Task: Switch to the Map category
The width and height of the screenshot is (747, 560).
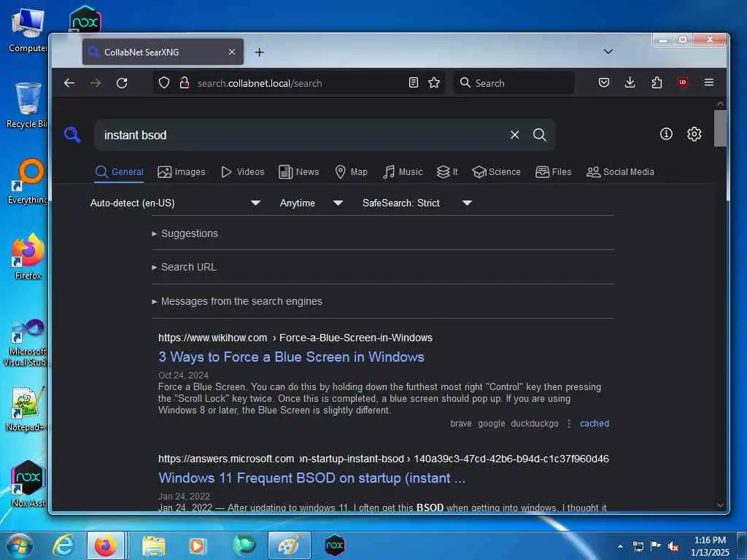Action: point(351,172)
